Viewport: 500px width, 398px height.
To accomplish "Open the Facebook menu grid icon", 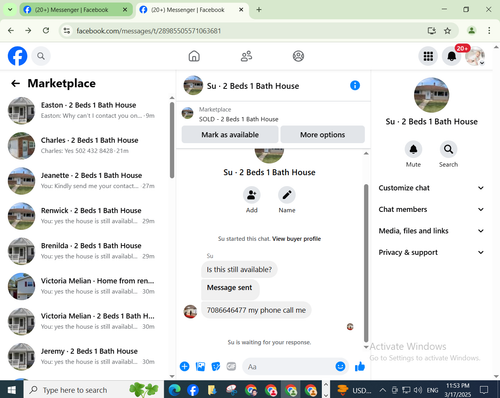I will tap(428, 56).
